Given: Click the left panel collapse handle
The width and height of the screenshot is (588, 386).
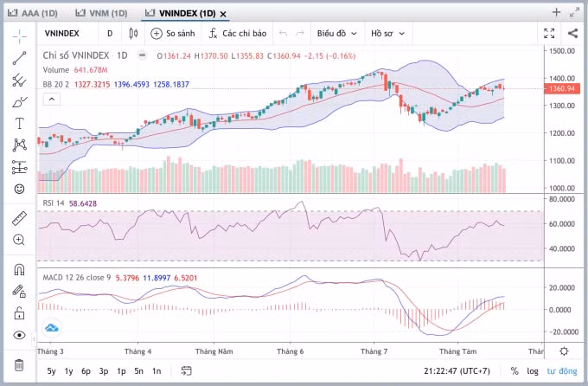Looking at the screenshot, I should 34,339.
